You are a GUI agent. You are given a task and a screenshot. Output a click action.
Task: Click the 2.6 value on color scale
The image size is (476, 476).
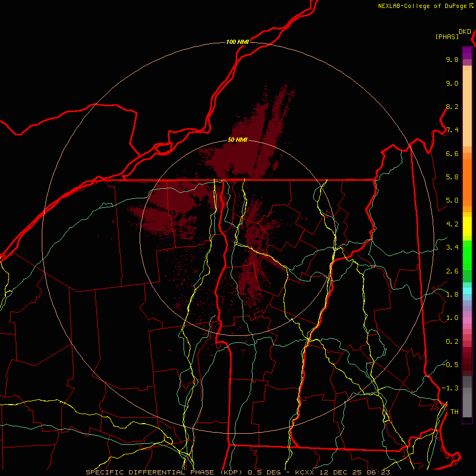[452, 271]
